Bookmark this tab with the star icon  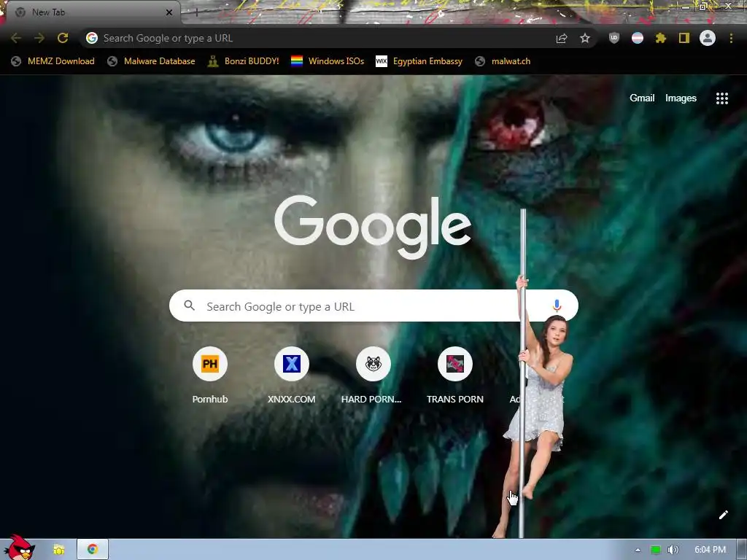point(585,38)
